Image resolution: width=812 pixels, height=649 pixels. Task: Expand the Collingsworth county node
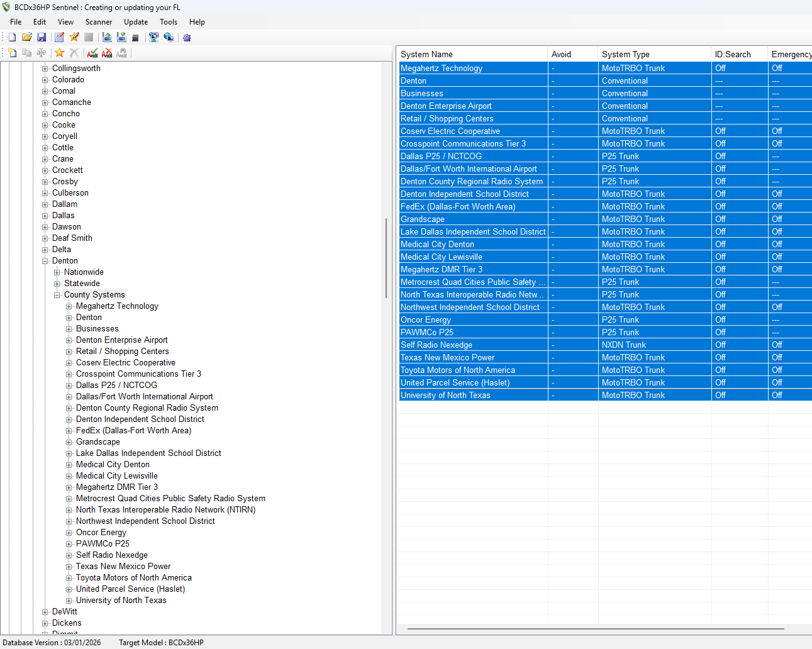tap(45, 69)
